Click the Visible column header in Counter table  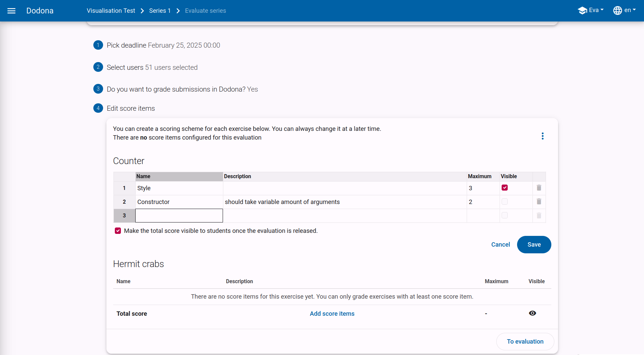point(516,176)
